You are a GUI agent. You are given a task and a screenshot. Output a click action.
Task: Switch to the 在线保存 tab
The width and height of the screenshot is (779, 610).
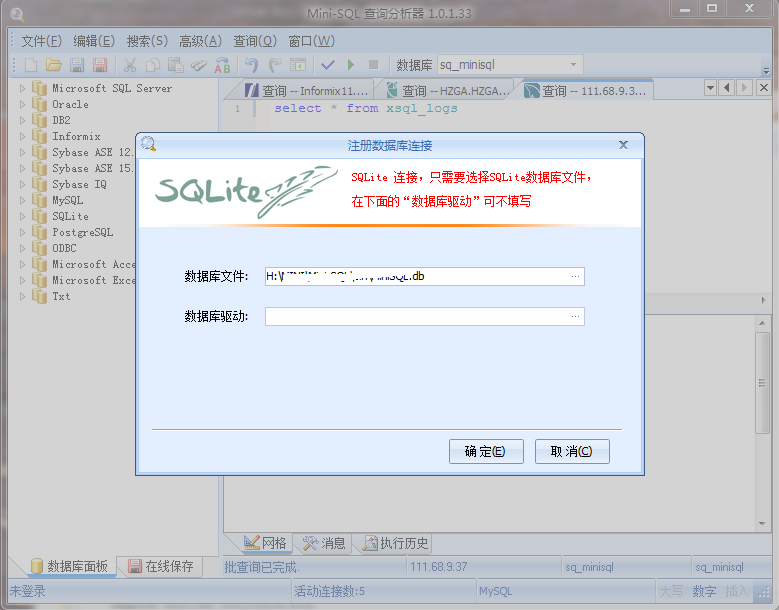(160, 566)
